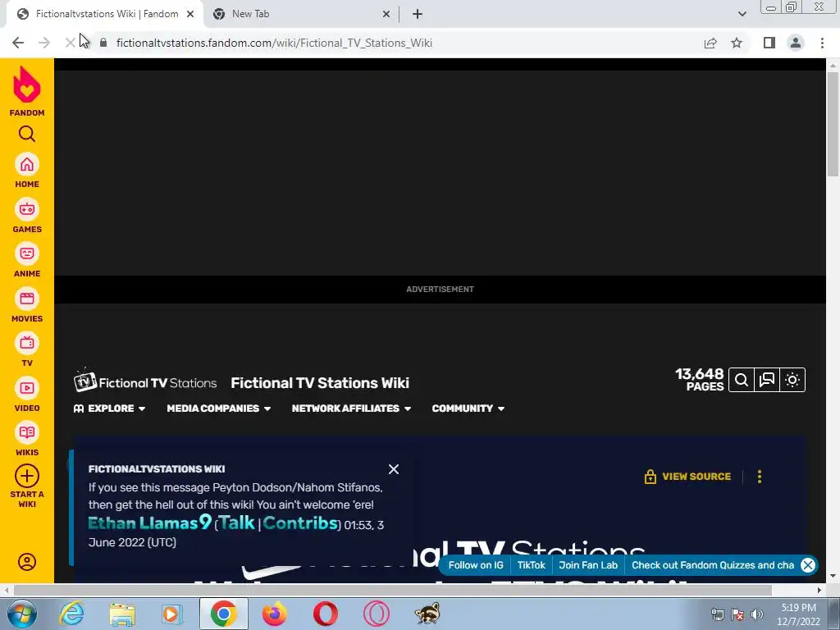Open the Talk link in signature
The image size is (840, 630).
[x=237, y=523]
